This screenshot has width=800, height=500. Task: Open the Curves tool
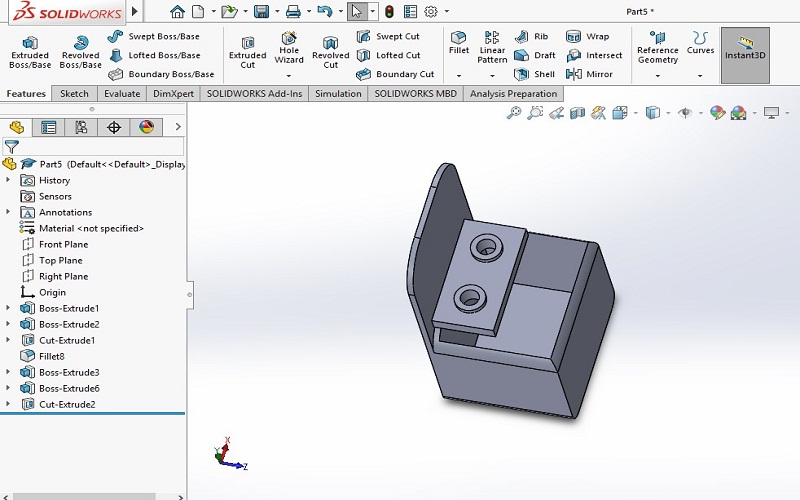700,43
